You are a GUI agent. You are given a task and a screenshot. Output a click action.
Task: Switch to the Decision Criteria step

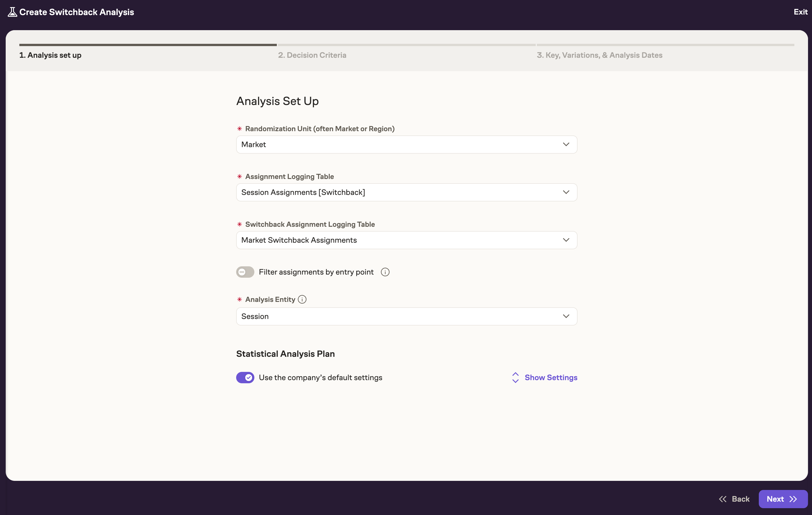pyautogui.click(x=312, y=55)
